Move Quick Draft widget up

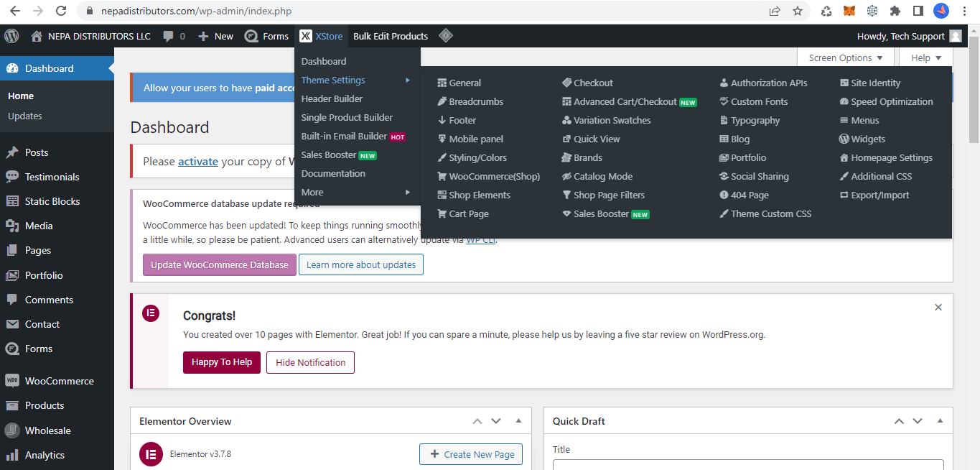coord(899,421)
